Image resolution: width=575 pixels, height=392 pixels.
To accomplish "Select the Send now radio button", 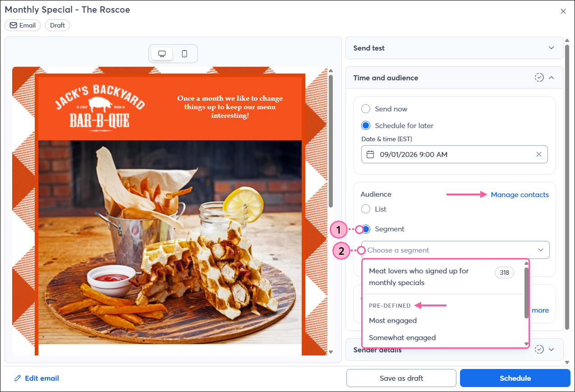I will point(365,109).
